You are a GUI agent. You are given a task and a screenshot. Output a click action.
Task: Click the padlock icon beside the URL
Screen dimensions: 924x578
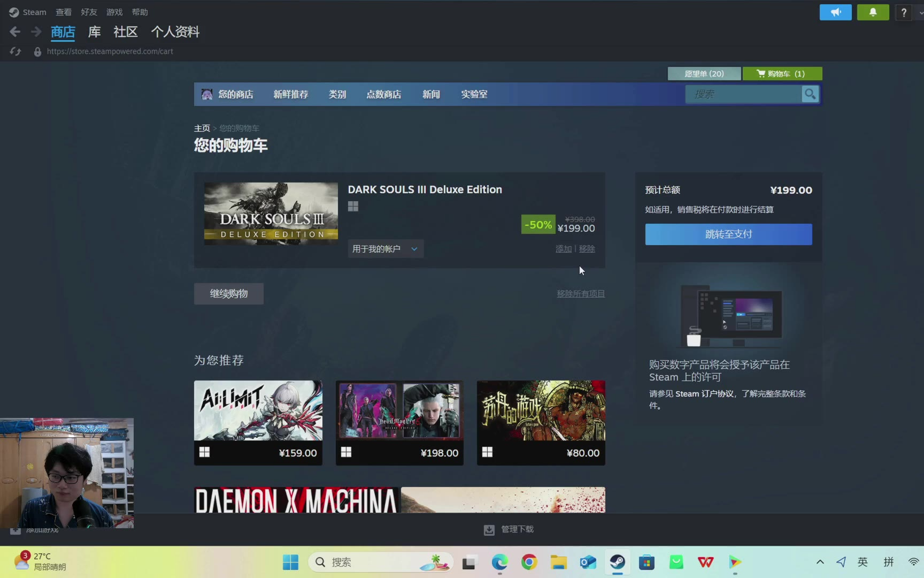pos(37,52)
